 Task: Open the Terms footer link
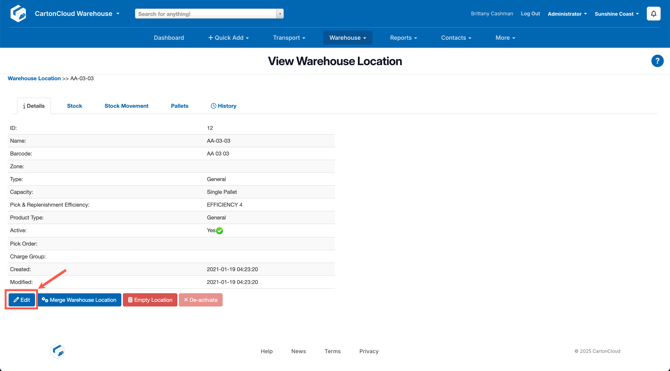332,351
